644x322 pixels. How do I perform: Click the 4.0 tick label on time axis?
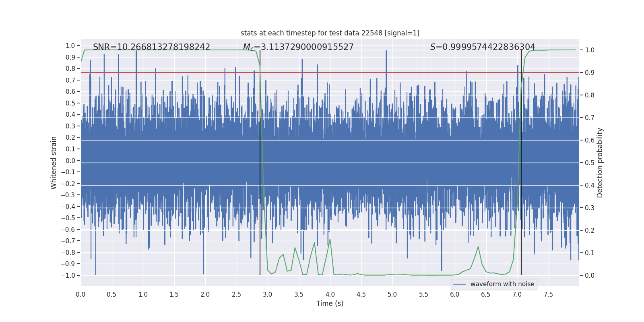(x=330, y=294)
